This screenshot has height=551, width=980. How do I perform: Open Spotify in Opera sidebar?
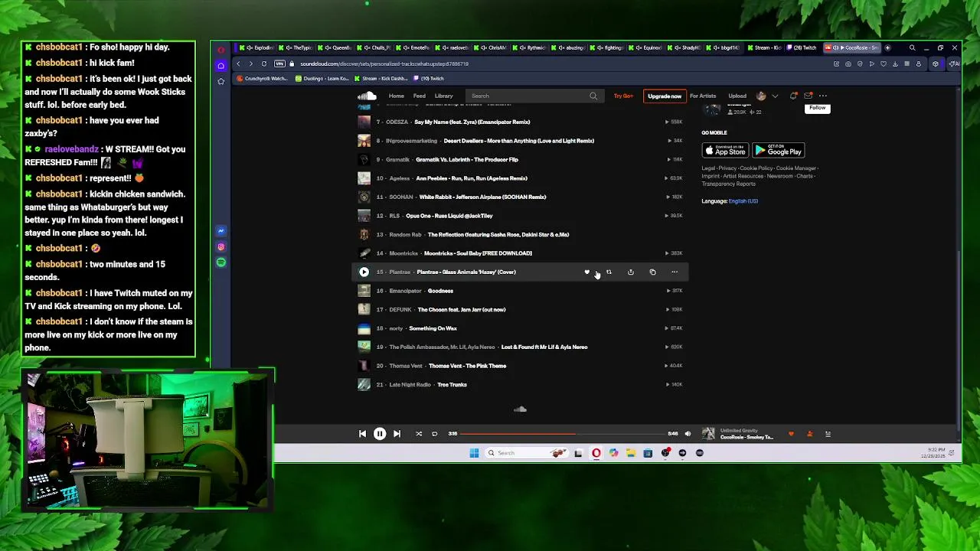220,262
